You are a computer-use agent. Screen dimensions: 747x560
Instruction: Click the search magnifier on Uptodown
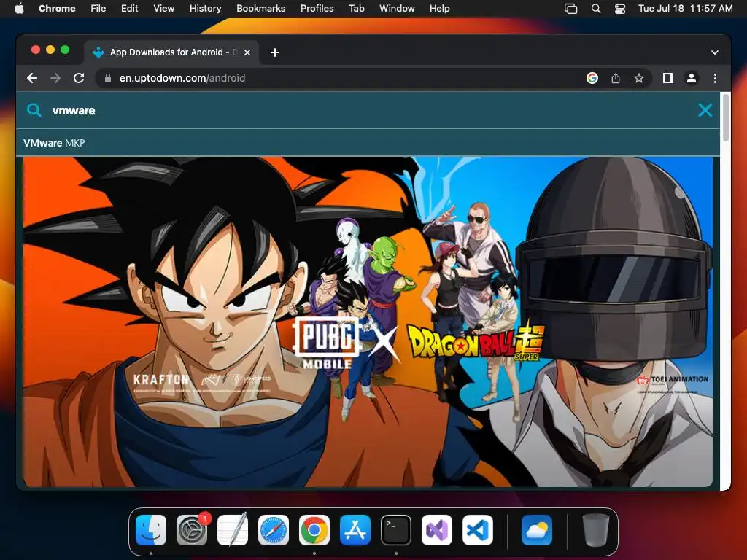(34, 111)
